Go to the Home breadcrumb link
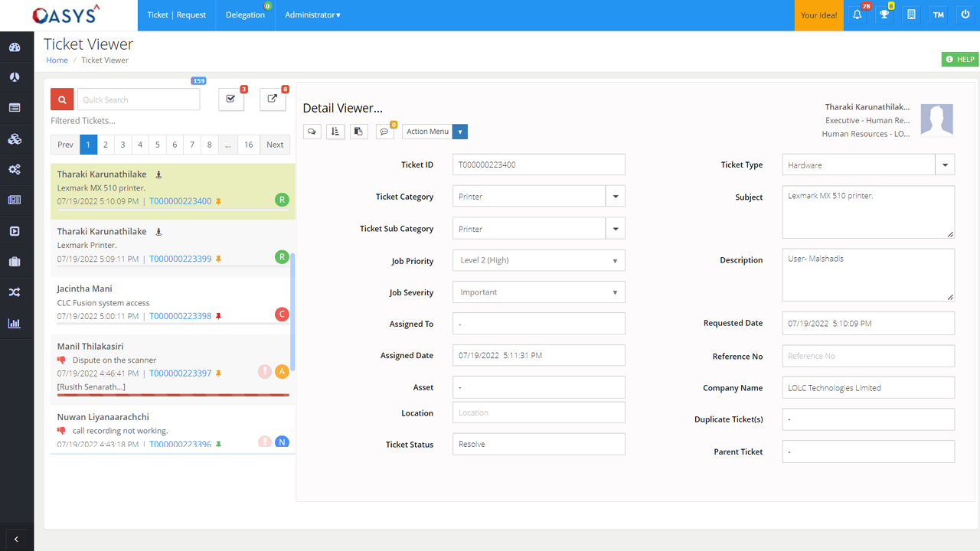This screenshot has width=980, height=551. pyautogui.click(x=57, y=60)
